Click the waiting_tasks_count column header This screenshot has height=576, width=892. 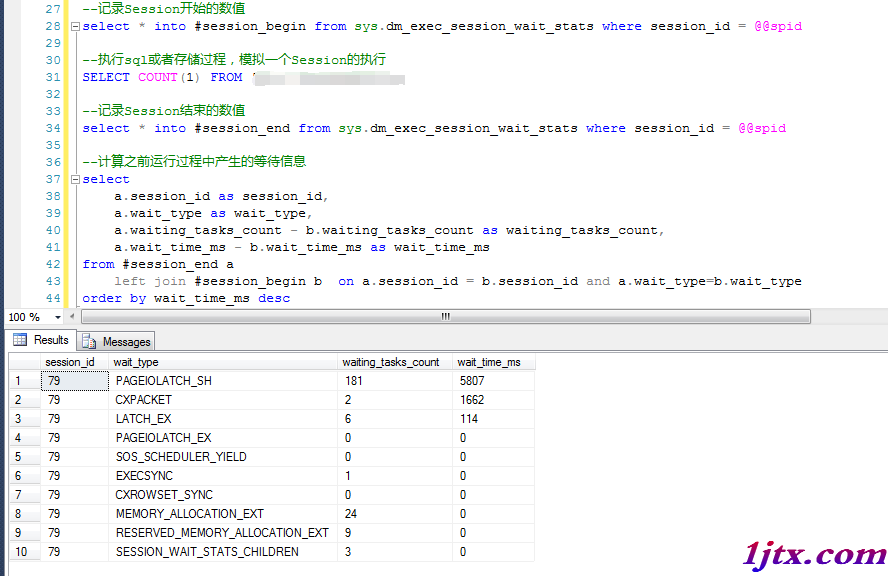395,362
